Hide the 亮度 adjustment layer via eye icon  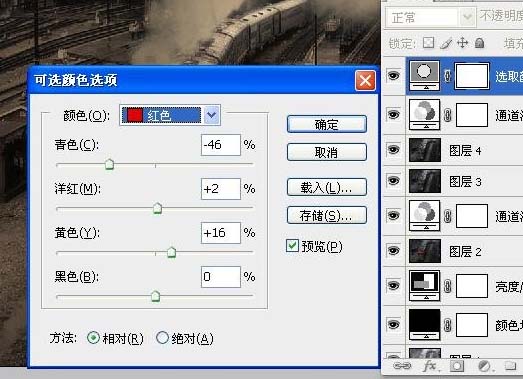394,286
